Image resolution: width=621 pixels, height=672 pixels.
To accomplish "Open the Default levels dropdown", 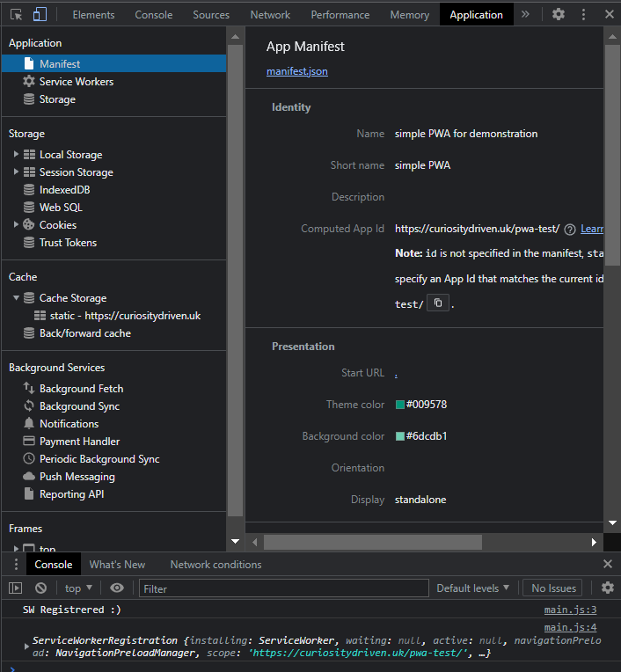I will [x=472, y=588].
